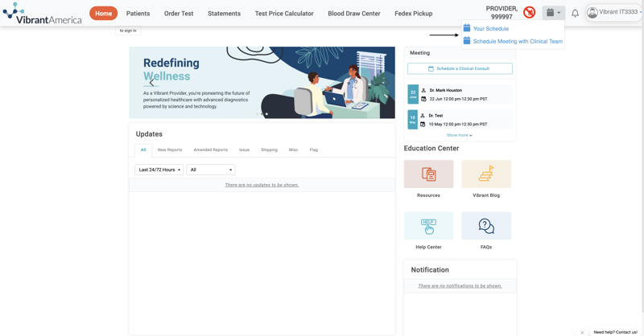Viewport: 644px width, 336px height.
Task: Click the clock icon beside 10 May time
Action: [x=423, y=125]
